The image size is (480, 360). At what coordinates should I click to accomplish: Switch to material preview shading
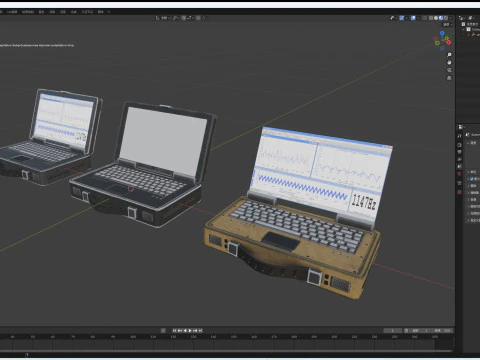click(441, 18)
